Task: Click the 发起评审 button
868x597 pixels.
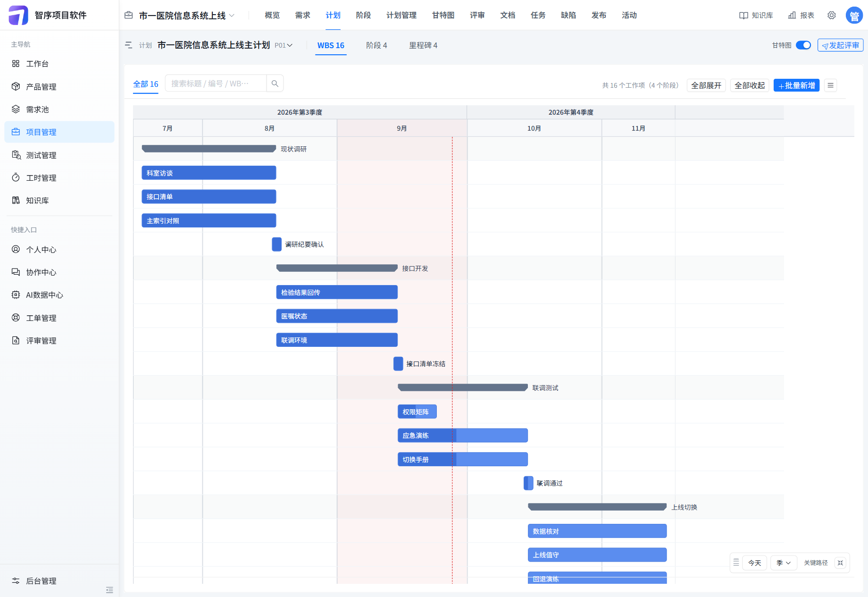Action: coord(841,45)
